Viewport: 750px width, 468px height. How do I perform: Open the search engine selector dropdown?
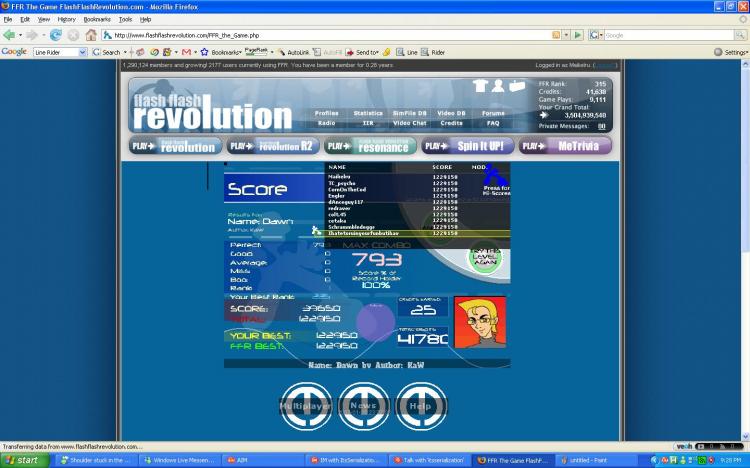[x=596, y=35]
